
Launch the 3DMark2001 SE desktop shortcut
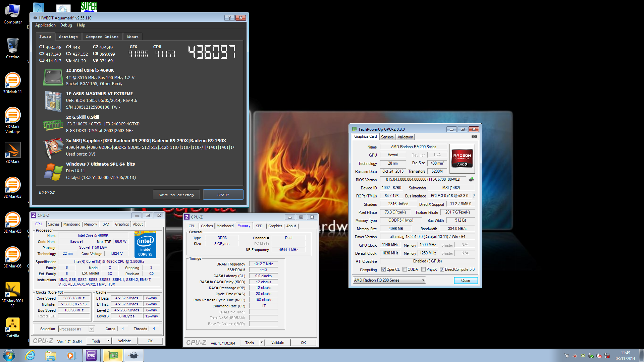click(x=12, y=295)
